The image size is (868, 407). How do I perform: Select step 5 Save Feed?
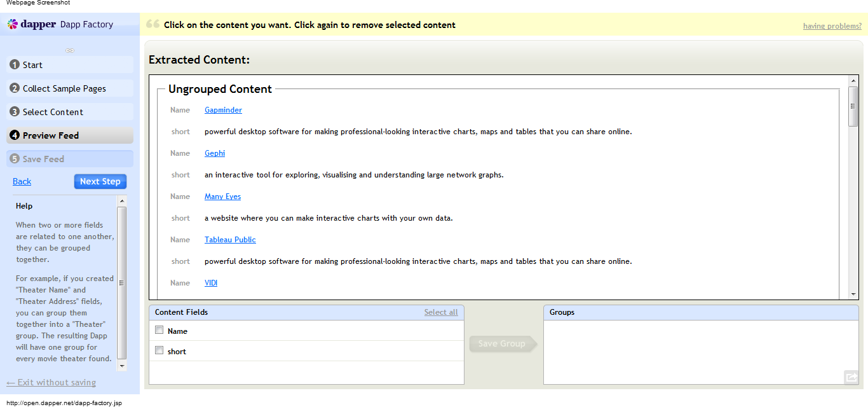pyautogui.click(x=70, y=159)
